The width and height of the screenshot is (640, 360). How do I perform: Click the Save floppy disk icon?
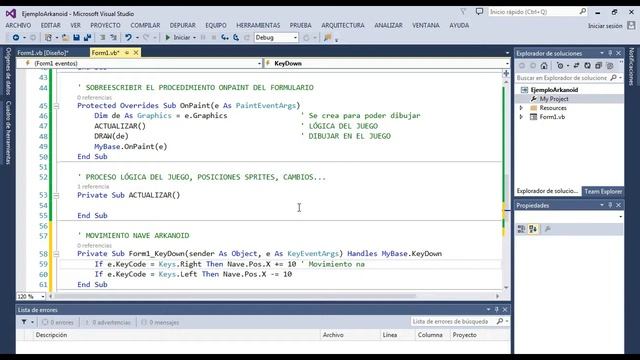pos(76,38)
